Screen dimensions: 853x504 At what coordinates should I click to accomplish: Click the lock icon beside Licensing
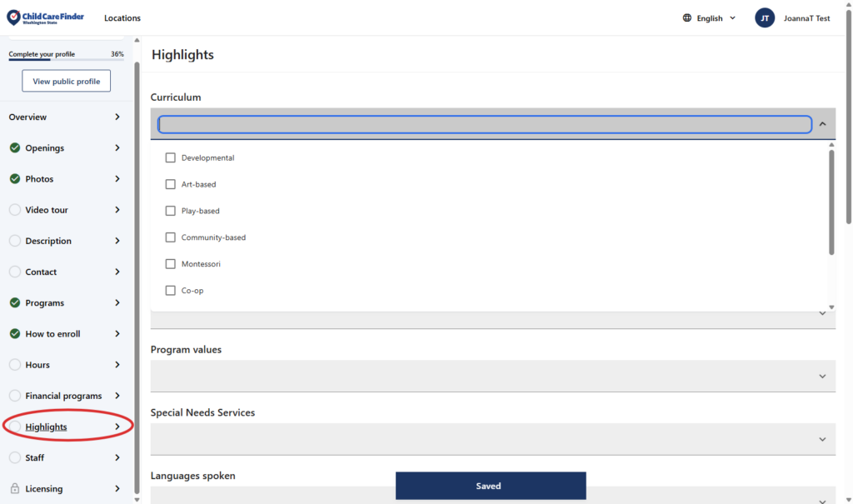15,489
